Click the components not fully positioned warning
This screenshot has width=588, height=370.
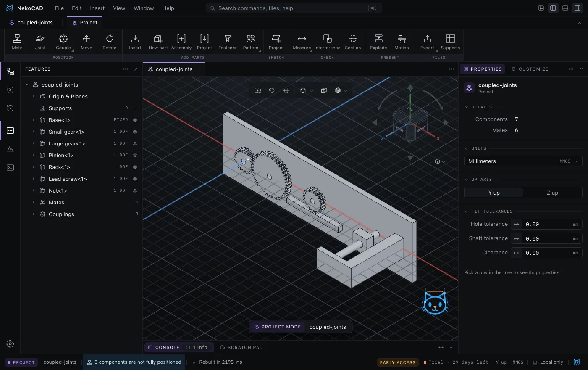click(134, 362)
